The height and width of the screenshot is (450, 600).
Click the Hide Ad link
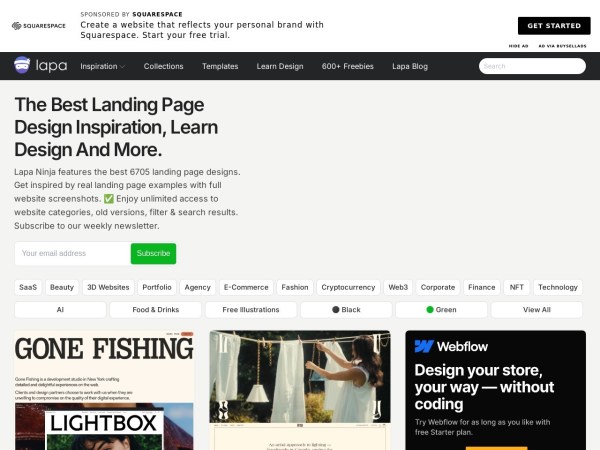tap(518, 46)
